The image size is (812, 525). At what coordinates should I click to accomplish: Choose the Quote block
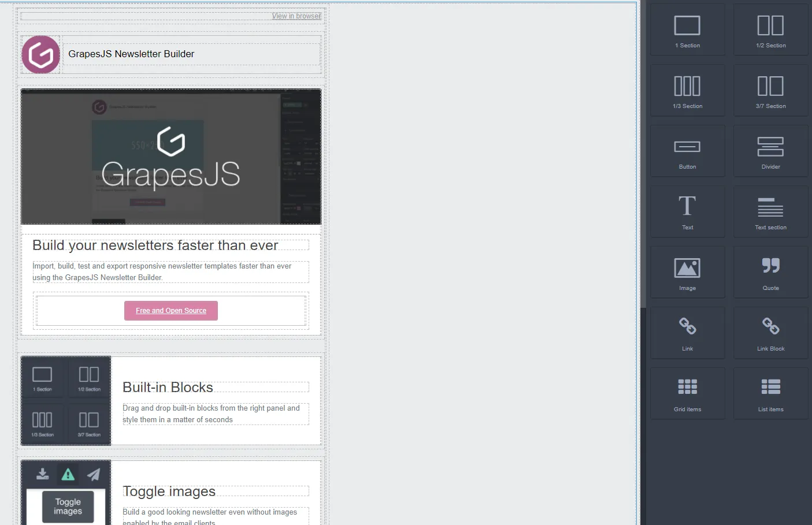point(770,273)
